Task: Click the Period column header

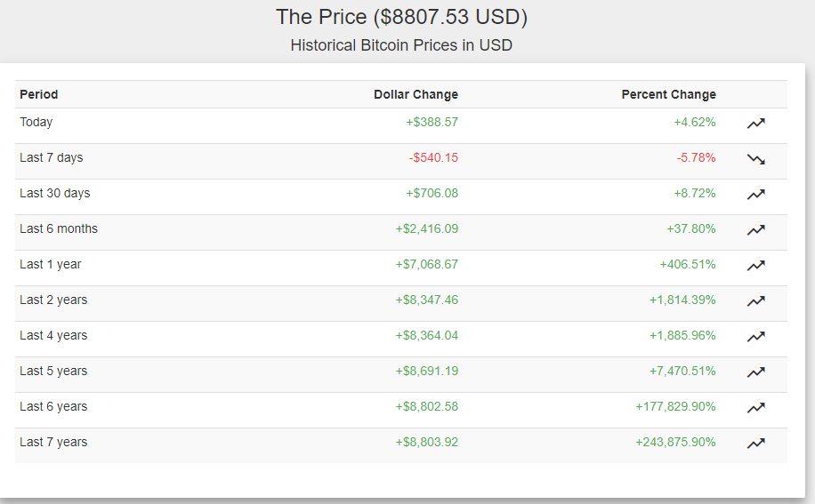Action: [39, 94]
